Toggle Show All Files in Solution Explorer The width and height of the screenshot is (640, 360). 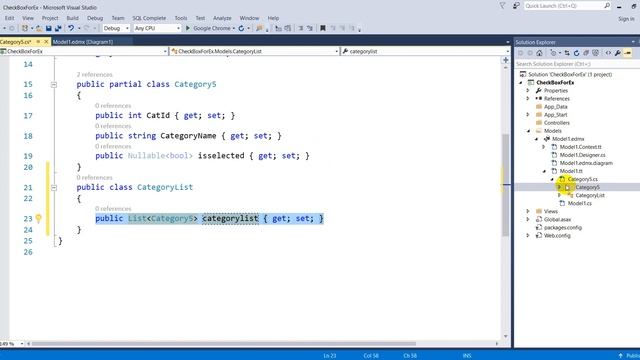pyautogui.click(x=596, y=53)
